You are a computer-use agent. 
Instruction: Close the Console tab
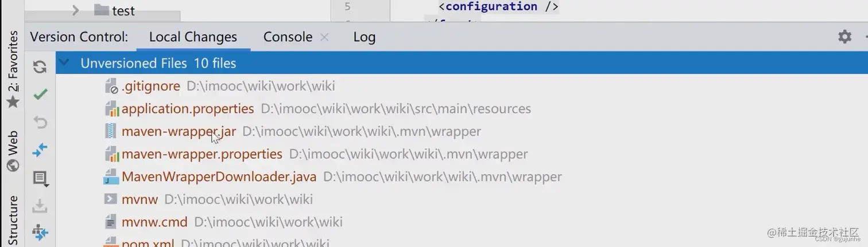point(324,37)
